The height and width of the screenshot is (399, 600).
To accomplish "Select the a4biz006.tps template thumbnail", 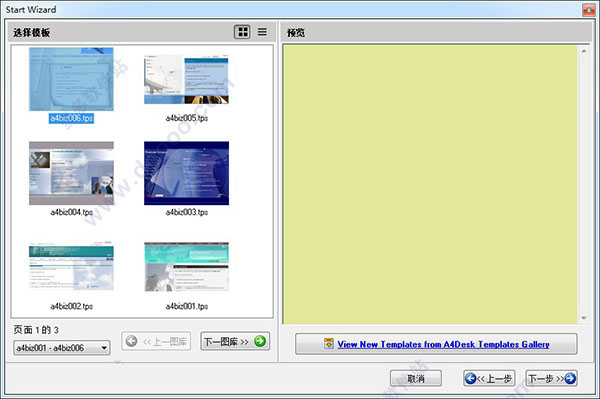I will [x=72, y=79].
